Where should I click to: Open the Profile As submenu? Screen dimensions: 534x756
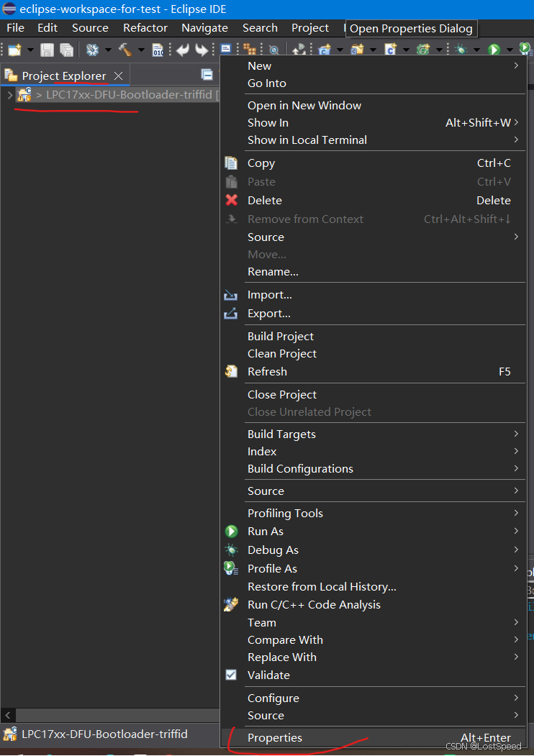(x=373, y=568)
